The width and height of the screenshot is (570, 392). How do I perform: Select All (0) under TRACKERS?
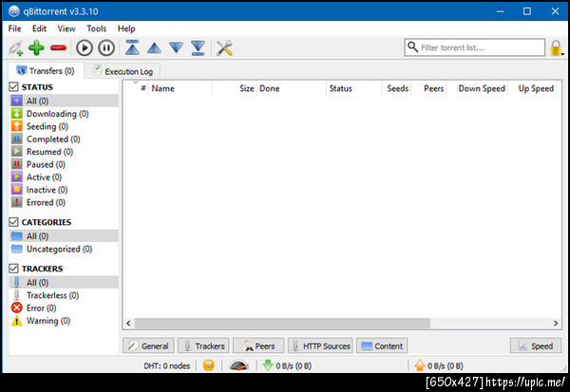(64, 283)
